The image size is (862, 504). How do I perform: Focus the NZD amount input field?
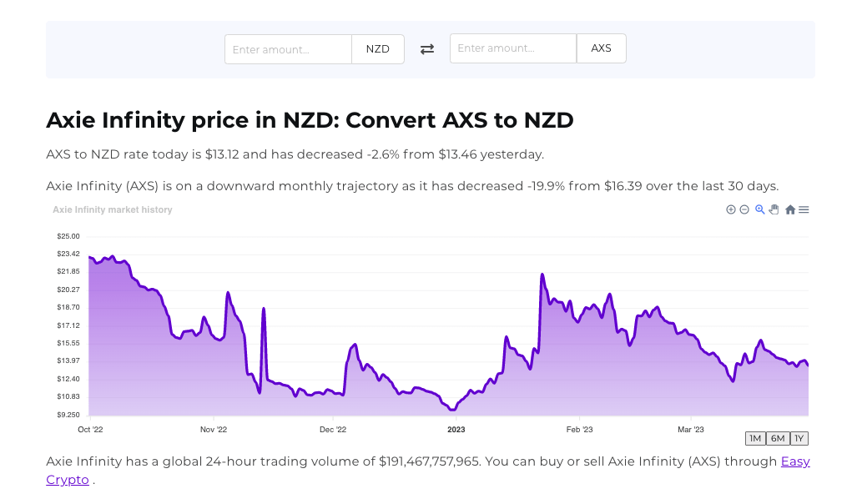click(288, 49)
